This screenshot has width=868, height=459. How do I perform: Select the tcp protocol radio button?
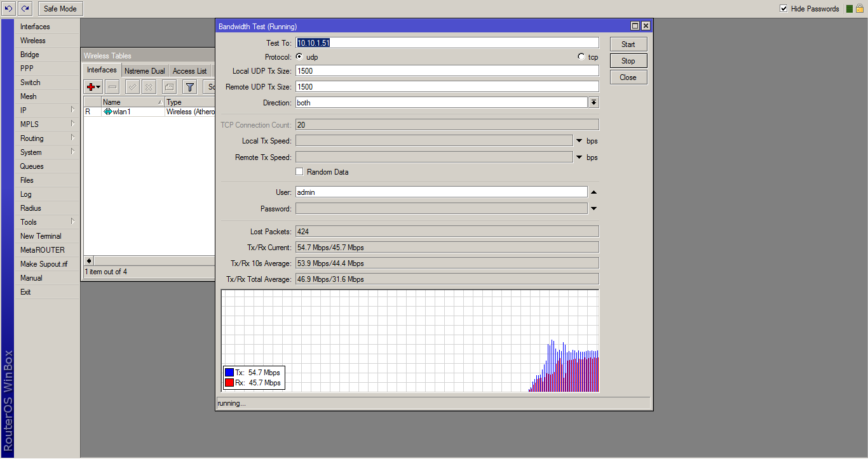pyautogui.click(x=581, y=57)
